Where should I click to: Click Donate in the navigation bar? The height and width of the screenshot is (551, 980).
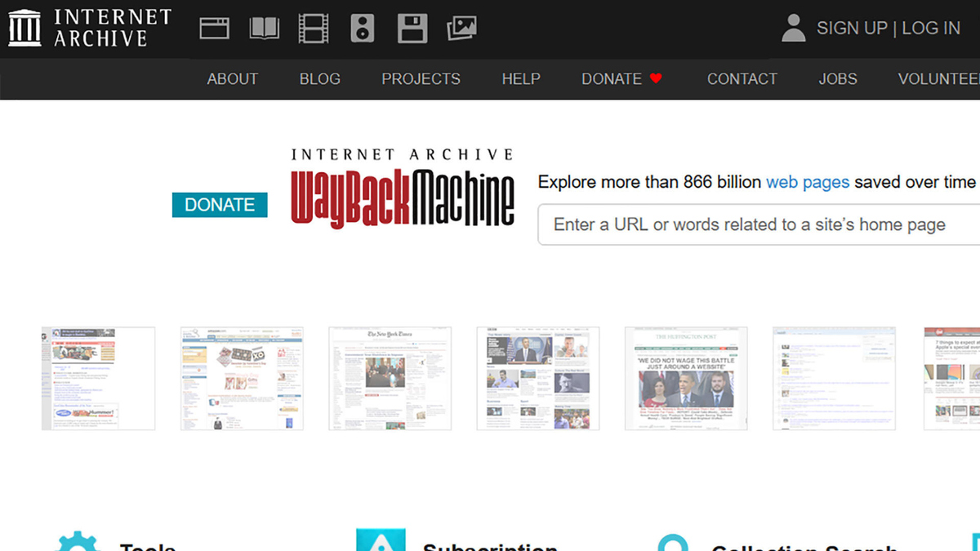612,79
